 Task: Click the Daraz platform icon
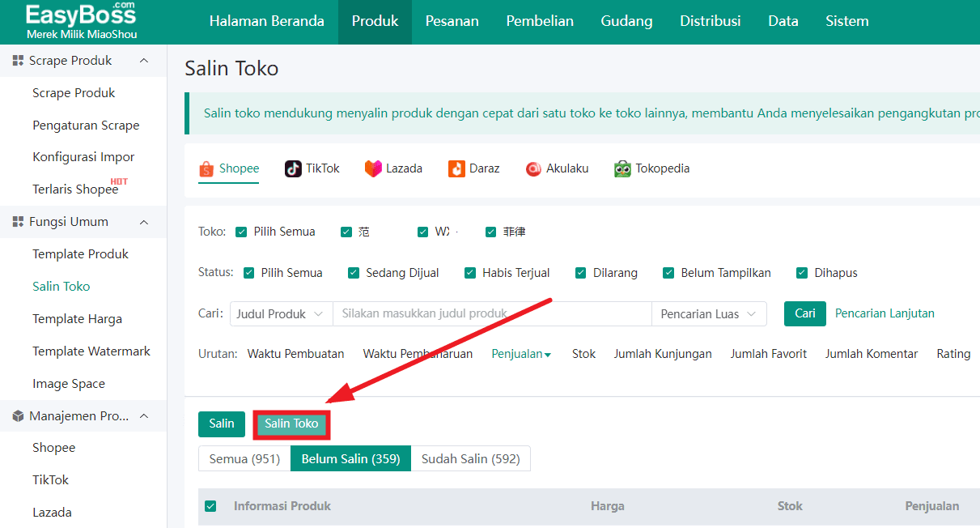[456, 168]
